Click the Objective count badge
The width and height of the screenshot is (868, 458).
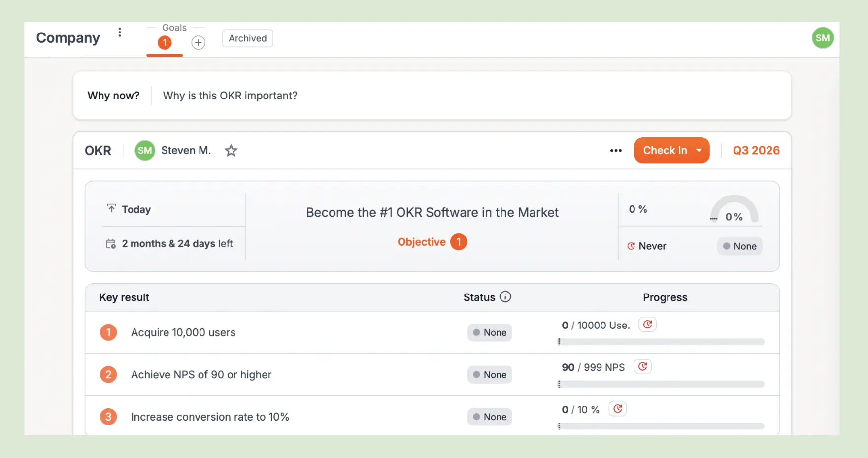pos(459,242)
